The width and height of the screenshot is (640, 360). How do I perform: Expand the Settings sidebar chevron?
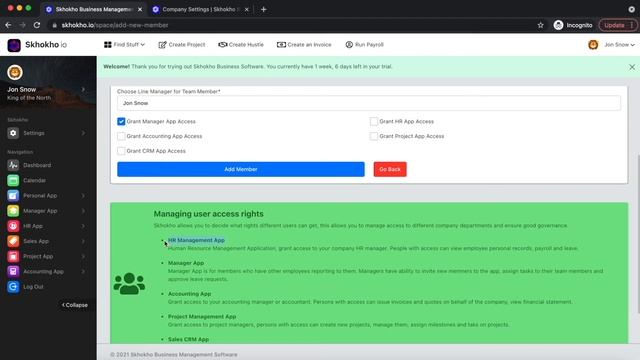(x=83, y=133)
